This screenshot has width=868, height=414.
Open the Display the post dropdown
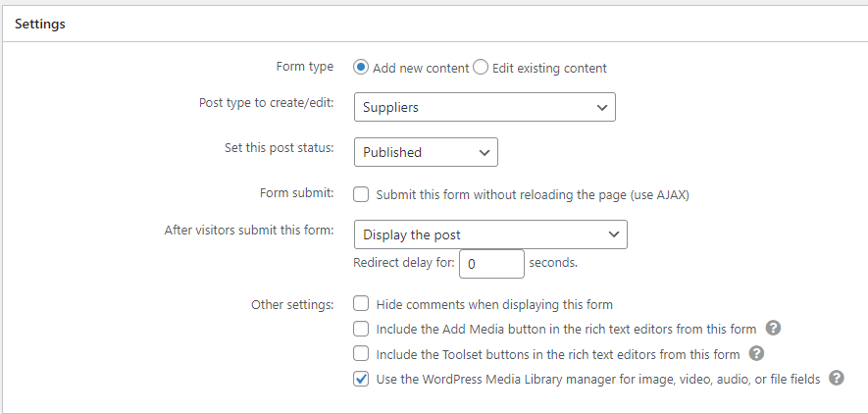(490, 234)
